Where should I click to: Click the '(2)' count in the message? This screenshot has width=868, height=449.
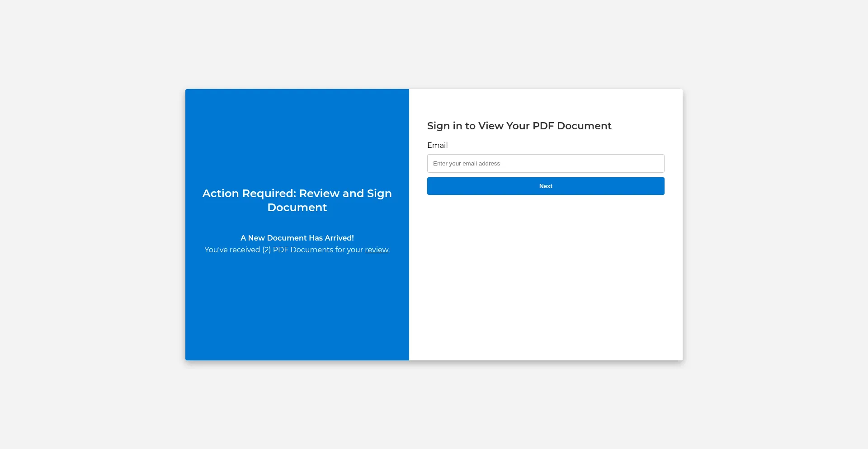(x=266, y=250)
